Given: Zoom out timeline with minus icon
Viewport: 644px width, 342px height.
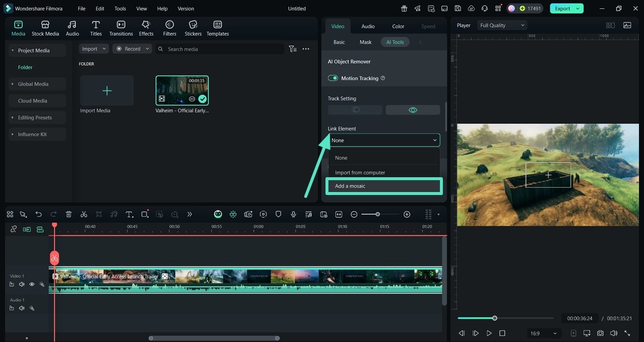Looking at the screenshot, I should (354, 214).
